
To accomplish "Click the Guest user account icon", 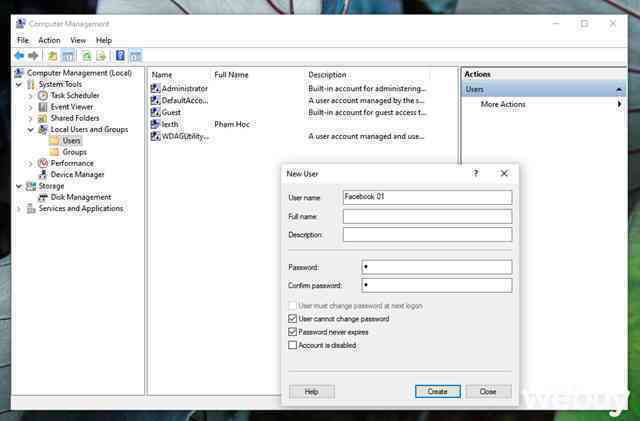I will point(155,112).
